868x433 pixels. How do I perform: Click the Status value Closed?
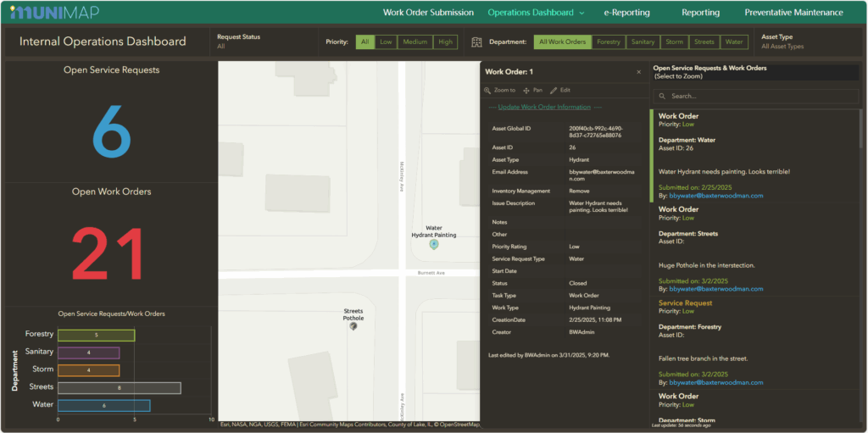(578, 284)
